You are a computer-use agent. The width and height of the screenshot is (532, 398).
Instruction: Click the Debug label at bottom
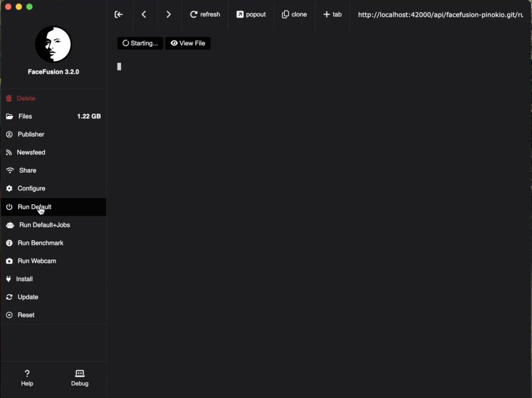pyautogui.click(x=79, y=383)
